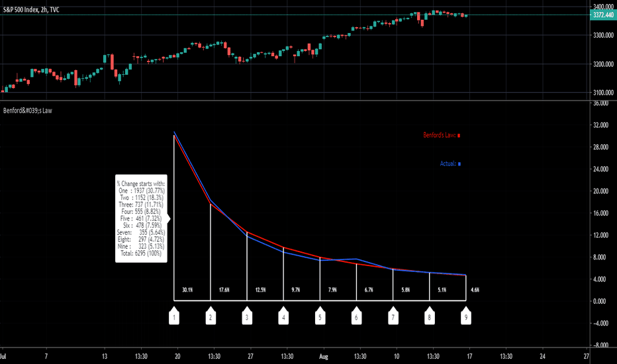Image resolution: width=617 pixels, height=364 pixels.
Task: Click the 24.000 indicator scale label
Action: (600, 169)
